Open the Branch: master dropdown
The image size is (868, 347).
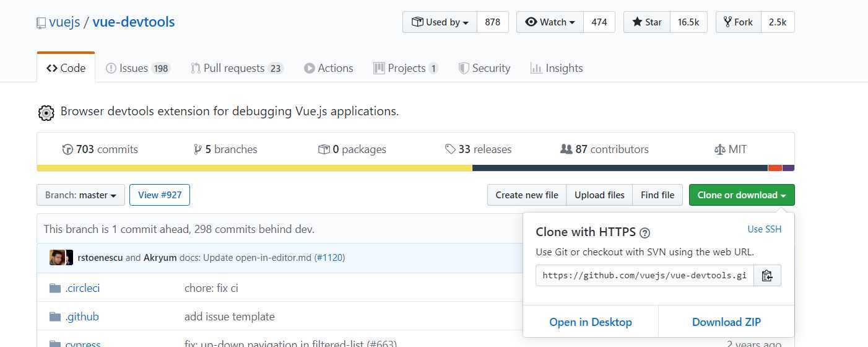click(80, 195)
